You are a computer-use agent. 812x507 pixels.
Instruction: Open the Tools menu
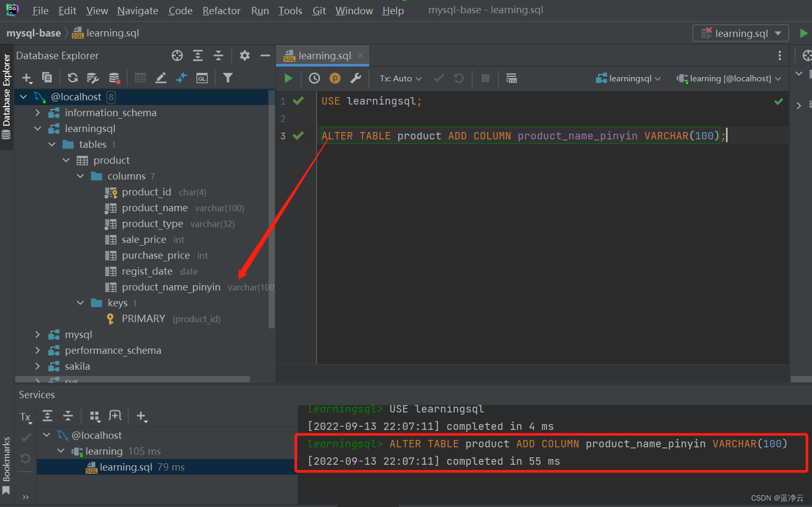[290, 11]
